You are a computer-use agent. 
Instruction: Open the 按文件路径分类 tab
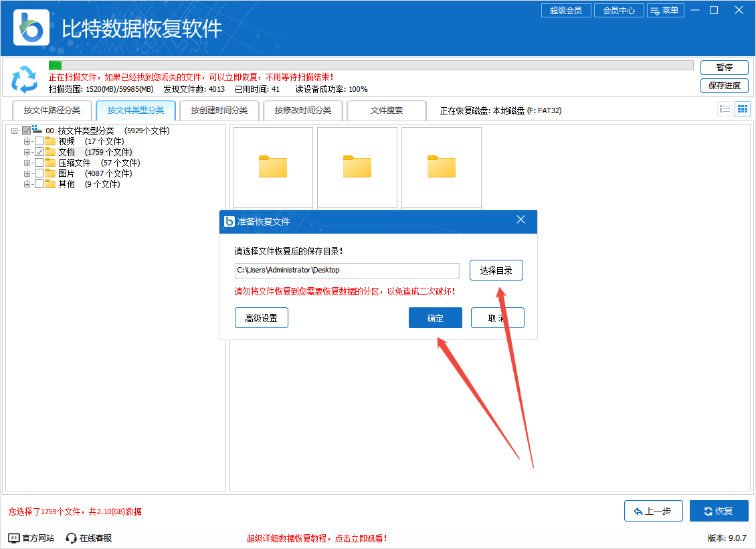(52, 110)
